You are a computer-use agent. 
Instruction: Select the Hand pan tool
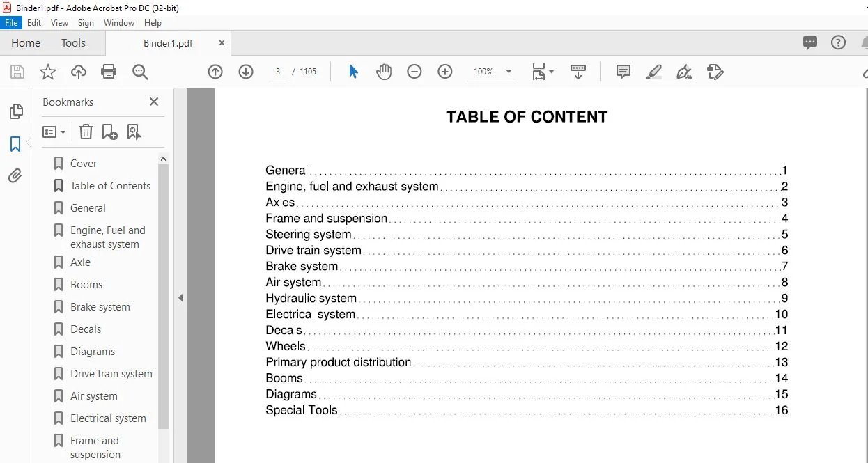pyautogui.click(x=384, y=72)
